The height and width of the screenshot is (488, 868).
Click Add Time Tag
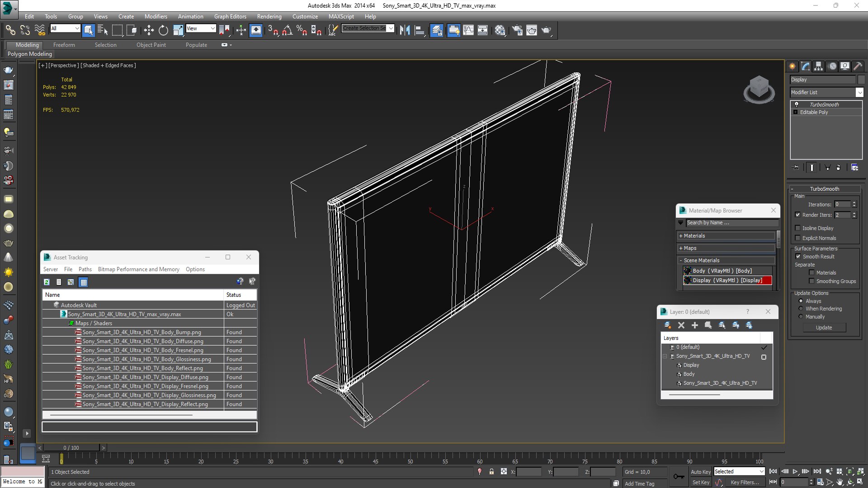(639, 483)
